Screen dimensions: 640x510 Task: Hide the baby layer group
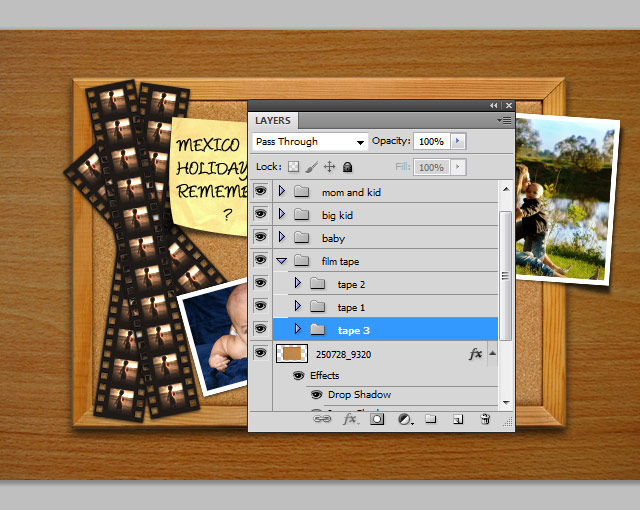pyautogui.click(x=261, y=238)
